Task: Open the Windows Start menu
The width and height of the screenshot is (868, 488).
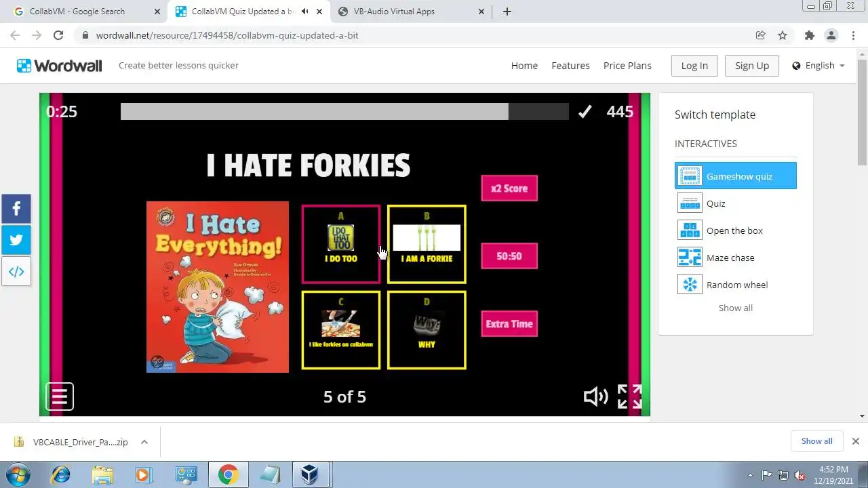Action: [x=17, y=475]
